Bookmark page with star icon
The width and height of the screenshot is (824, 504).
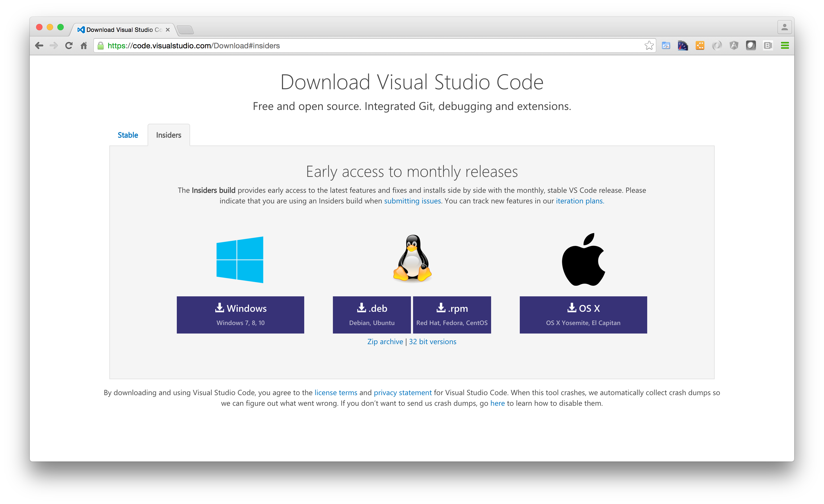coord(649,45)
